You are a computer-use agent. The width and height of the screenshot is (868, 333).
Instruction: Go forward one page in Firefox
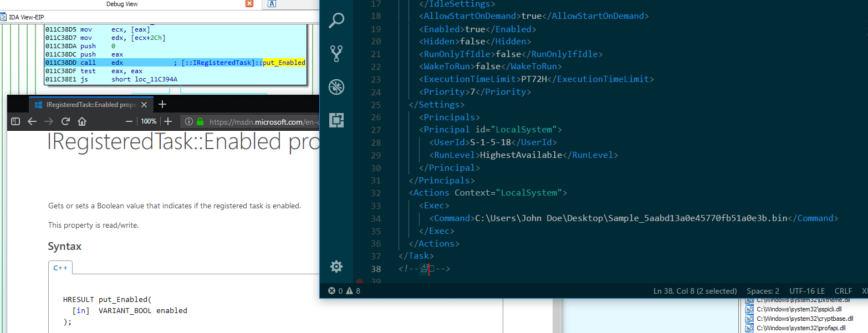(x=49, y=121)
